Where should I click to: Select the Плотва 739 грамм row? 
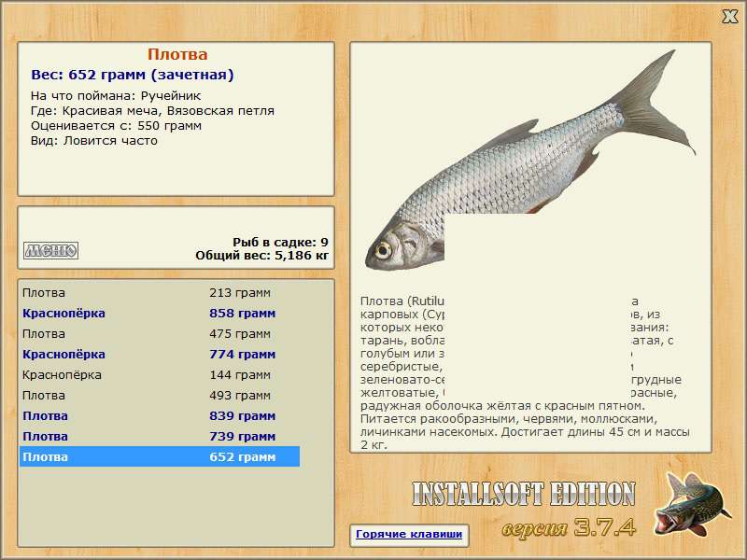click(160, 436)
